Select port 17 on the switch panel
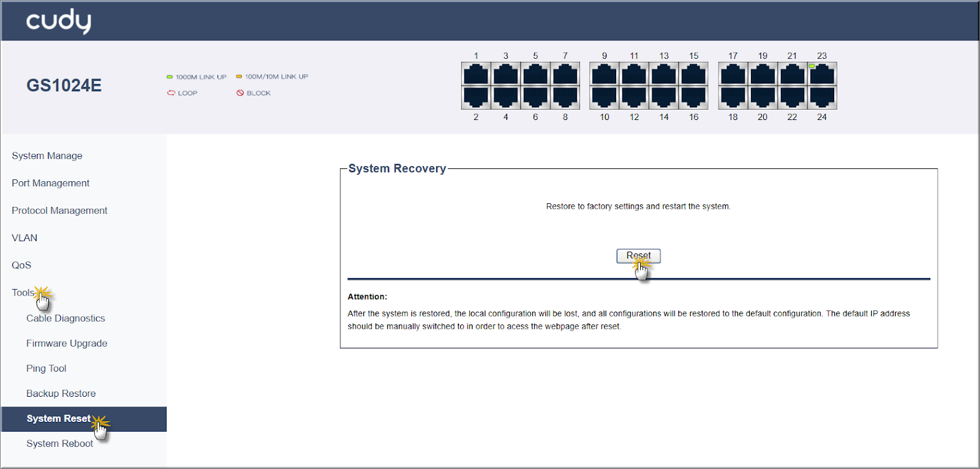This screenshot has width=980, height=469. (733, 75)
